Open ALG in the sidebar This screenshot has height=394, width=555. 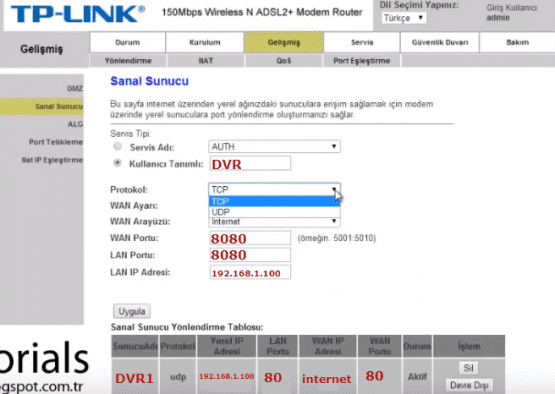pyautogui.click(x=75, y=124)
